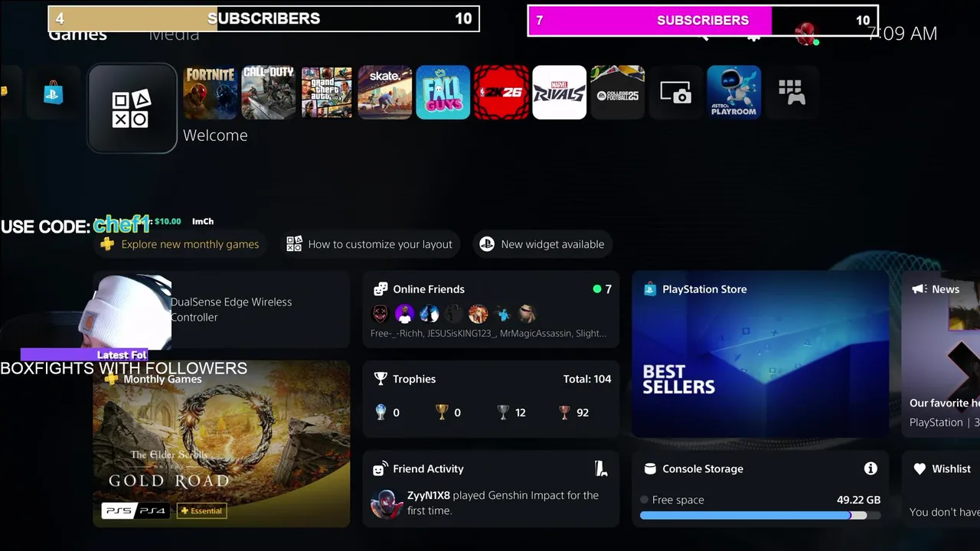The width and height of the screenshot is (980, 551).
Task: Click ZyyN1X8 played Genshin Impact text
Action: pos(503,503)
